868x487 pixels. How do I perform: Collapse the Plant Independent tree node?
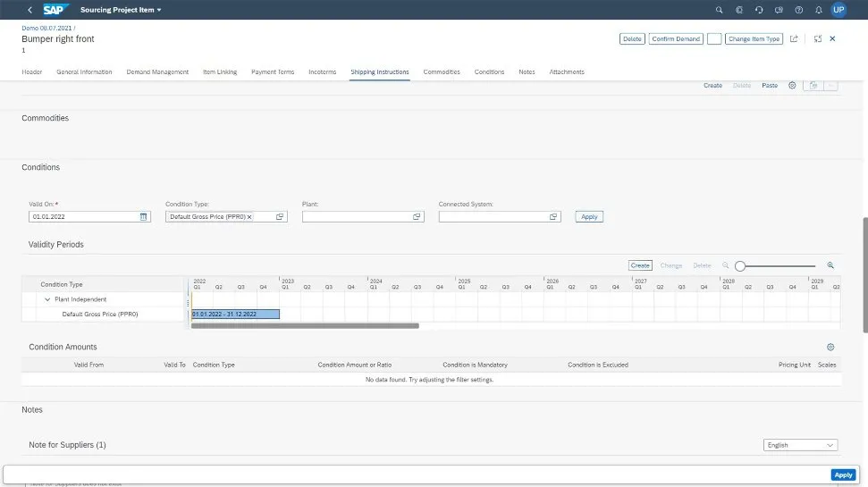coord(47,299)
